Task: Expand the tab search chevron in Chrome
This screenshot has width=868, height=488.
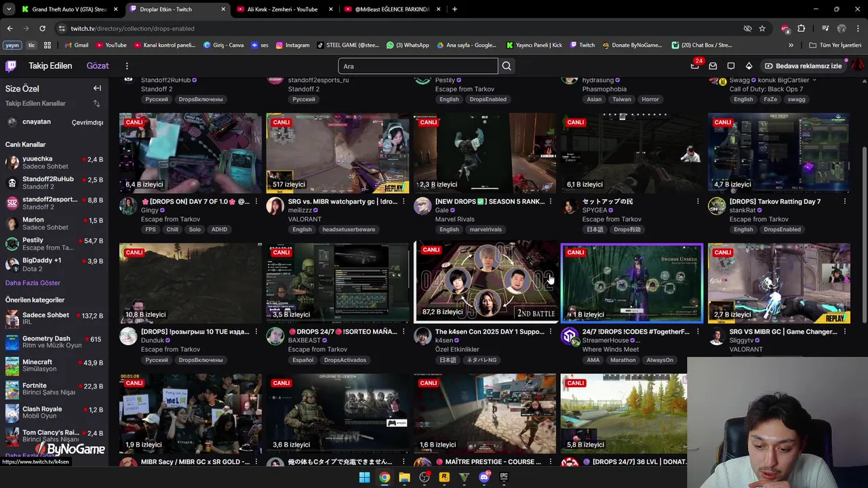Action: pos(9,9)
